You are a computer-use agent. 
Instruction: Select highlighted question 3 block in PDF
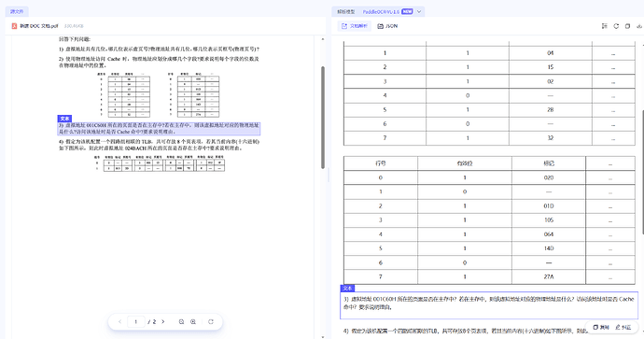pos(159,129)
